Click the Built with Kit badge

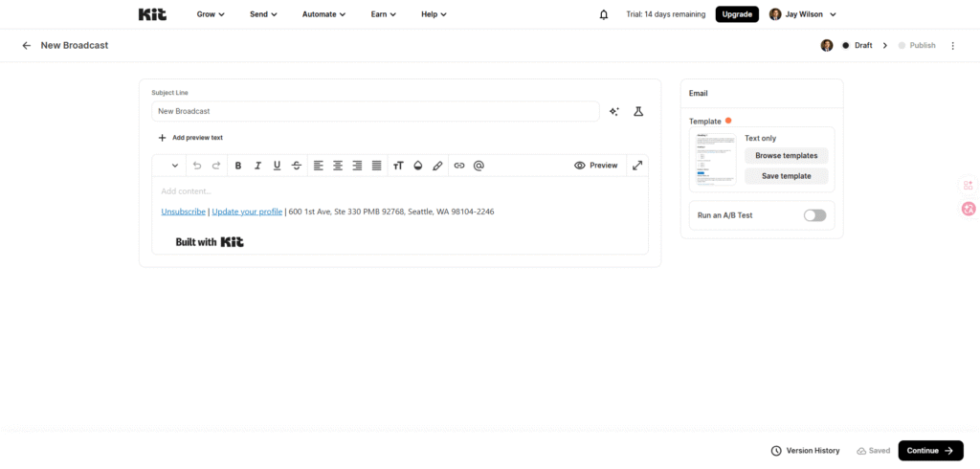point(210,242)
